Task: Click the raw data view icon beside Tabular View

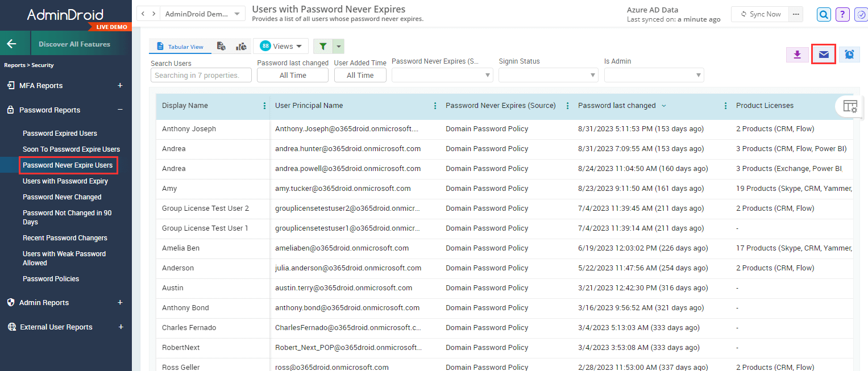Action: [x=222, y=47]
